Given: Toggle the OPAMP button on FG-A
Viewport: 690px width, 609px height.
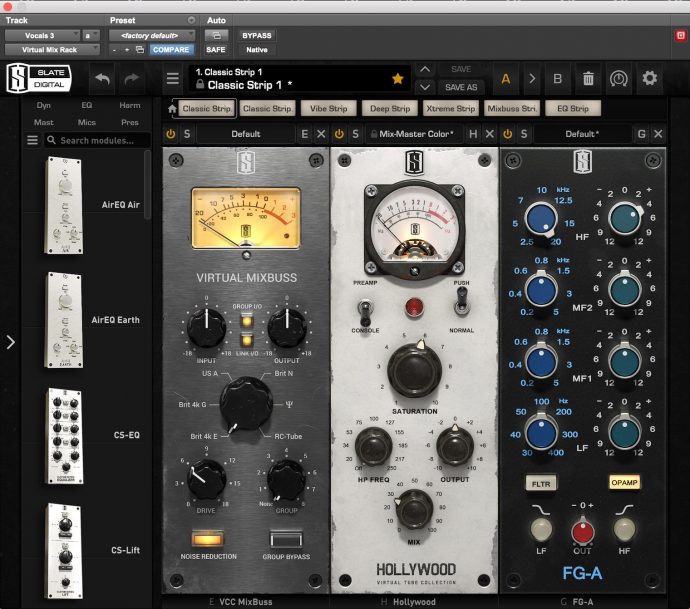Looking at the screenshot, I should (624, 482).
